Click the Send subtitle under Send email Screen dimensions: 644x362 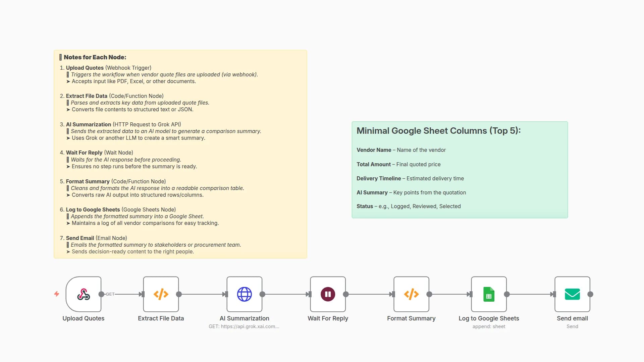click(x=572, y=326)
